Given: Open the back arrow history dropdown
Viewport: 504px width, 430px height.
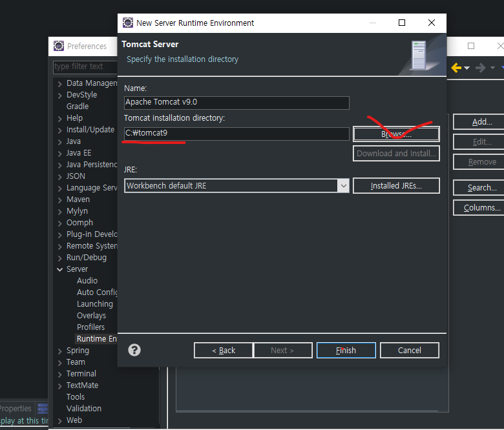Looking at the screenshot, I should pyautogui.click(x=467, y=68).
